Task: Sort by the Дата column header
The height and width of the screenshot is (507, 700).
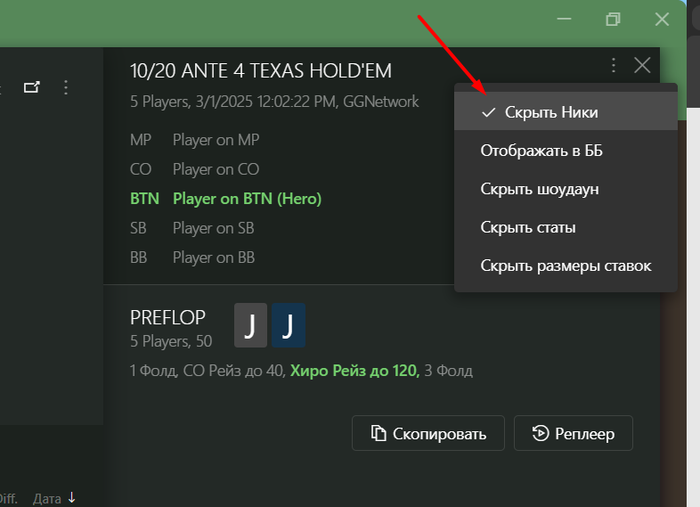Action: [x=47, y=497]
